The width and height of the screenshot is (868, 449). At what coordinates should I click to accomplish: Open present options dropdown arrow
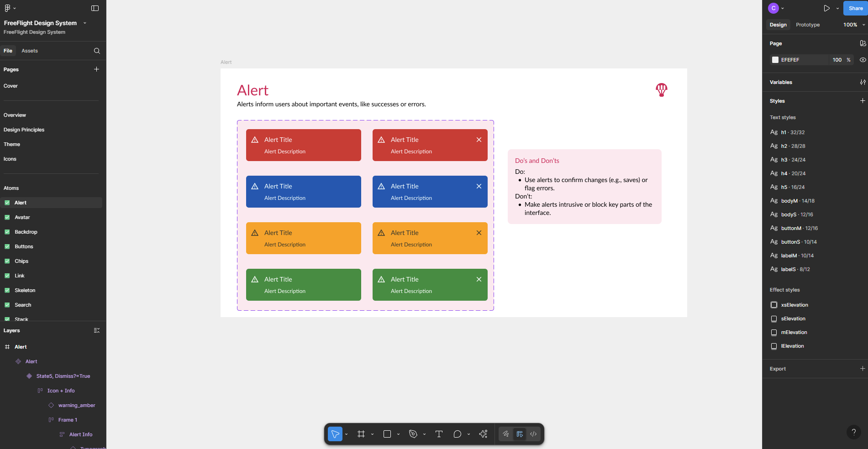tap(837, 8)
